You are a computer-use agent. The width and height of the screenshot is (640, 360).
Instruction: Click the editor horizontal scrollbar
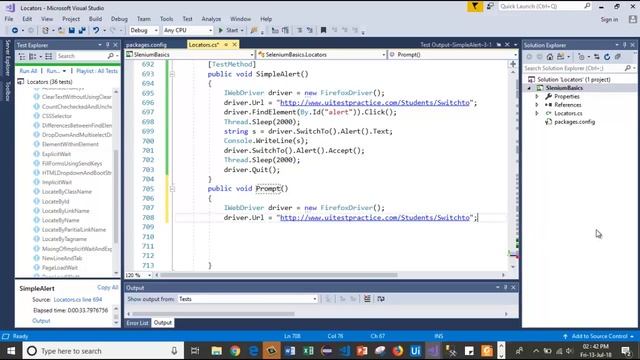pyautogui.click(x=278, y=275)
